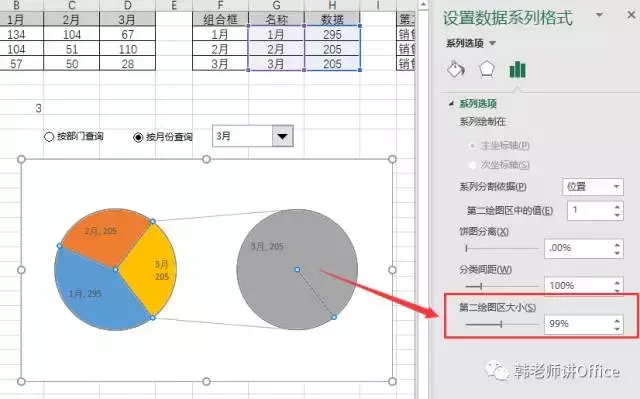Expand the 系列选项 dropdown under the title
The width and height of the screenshot is (640, 399).
click(493, 43)
